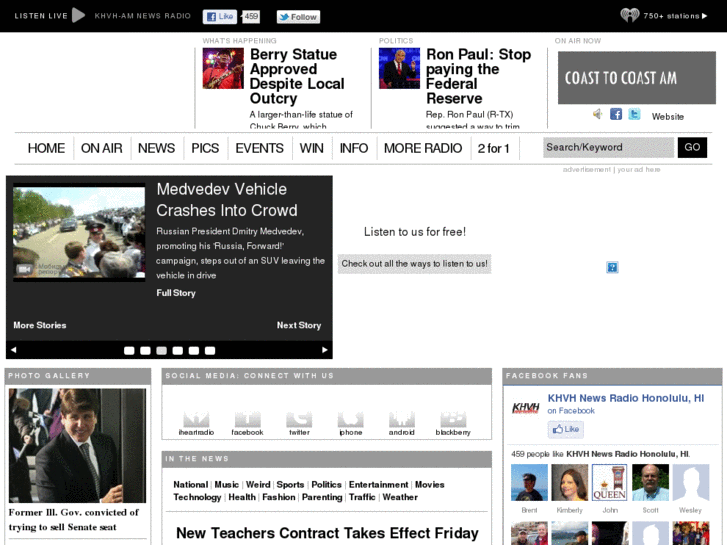Image resolution: width=727 pixels, height=545 pixels.
Task: Open the Weird news category
Action: [258, 485]
